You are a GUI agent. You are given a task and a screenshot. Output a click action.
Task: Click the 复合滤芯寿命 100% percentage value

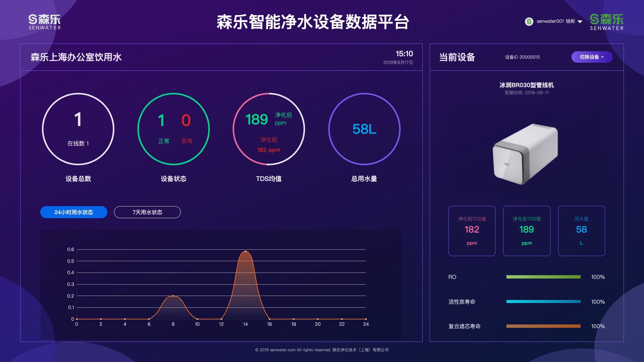click(598, 326)
